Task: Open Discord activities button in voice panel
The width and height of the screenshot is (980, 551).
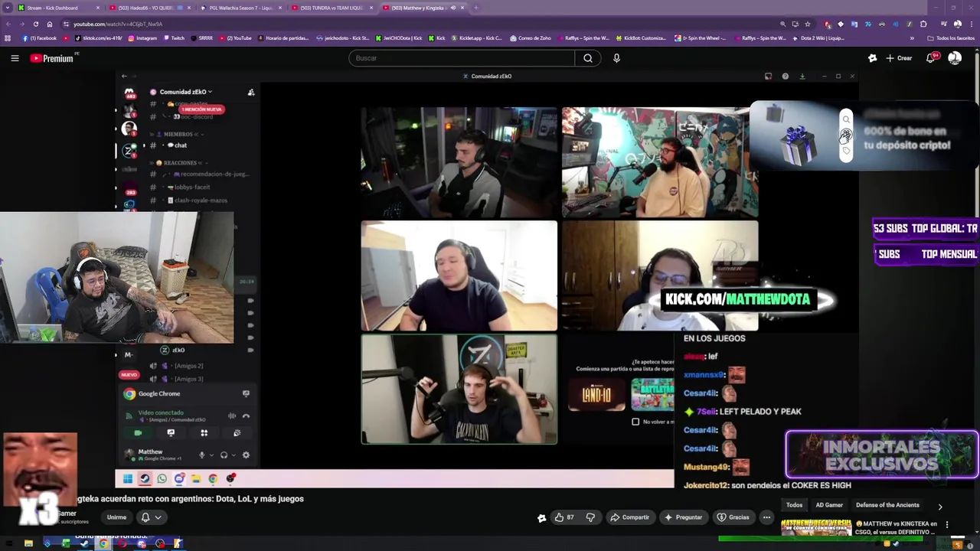Action: pyautogui.click(x=204, y=433)
